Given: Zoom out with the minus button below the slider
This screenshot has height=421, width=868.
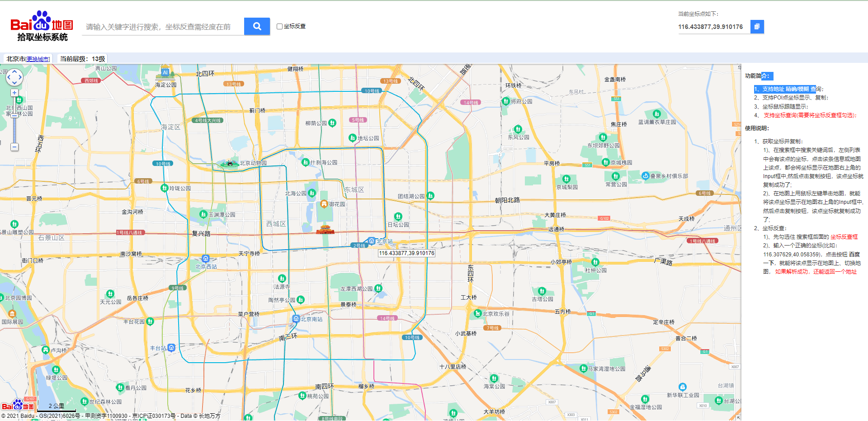Looking at the screenshot, I should 14,147.
